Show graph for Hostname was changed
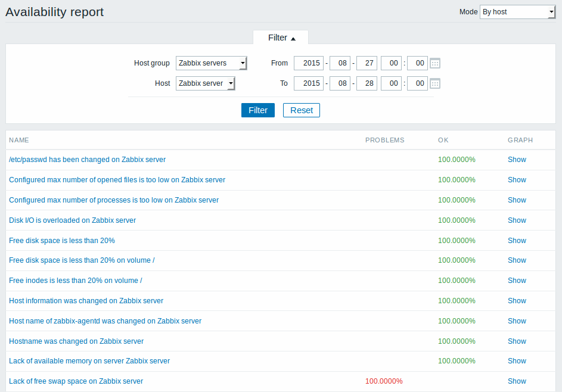Screen dimensions: 562x392 coord(517,341)
